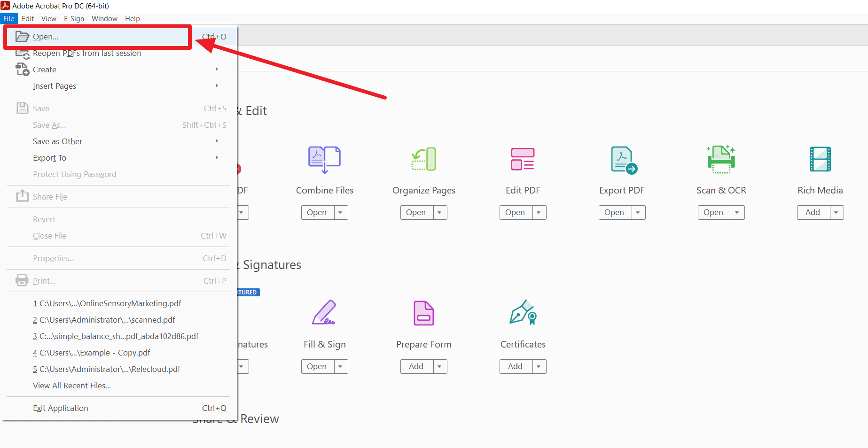Open recent file Relecloud.pdf
This screenshot has width=868, height=448.
(x=118, y=369)
